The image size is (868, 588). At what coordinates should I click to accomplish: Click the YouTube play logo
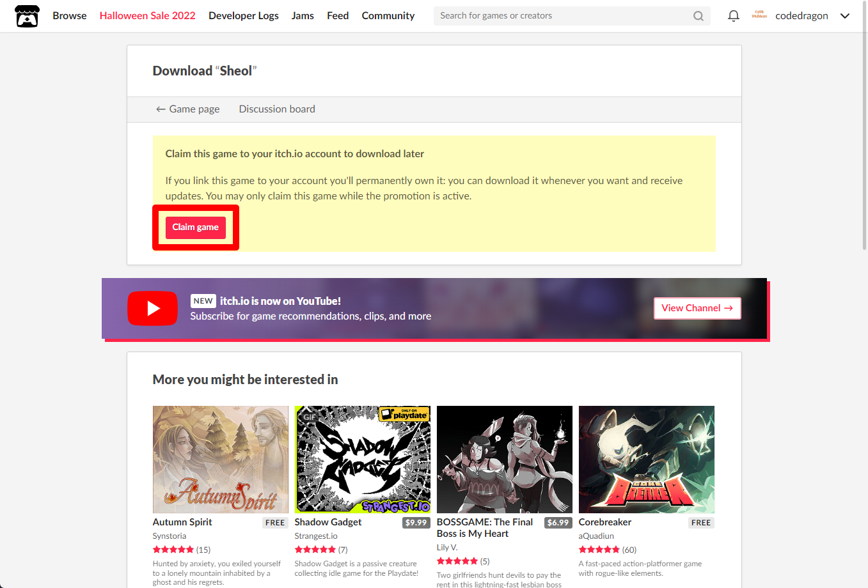point(152,308)
